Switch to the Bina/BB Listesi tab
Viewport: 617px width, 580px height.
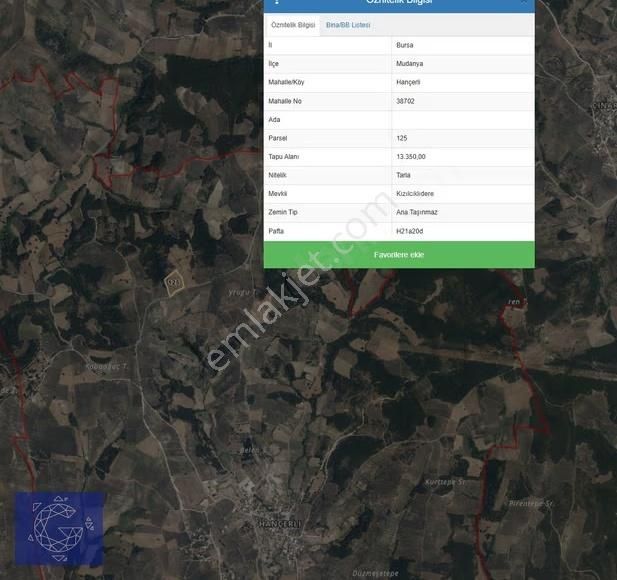click(348, 25)
